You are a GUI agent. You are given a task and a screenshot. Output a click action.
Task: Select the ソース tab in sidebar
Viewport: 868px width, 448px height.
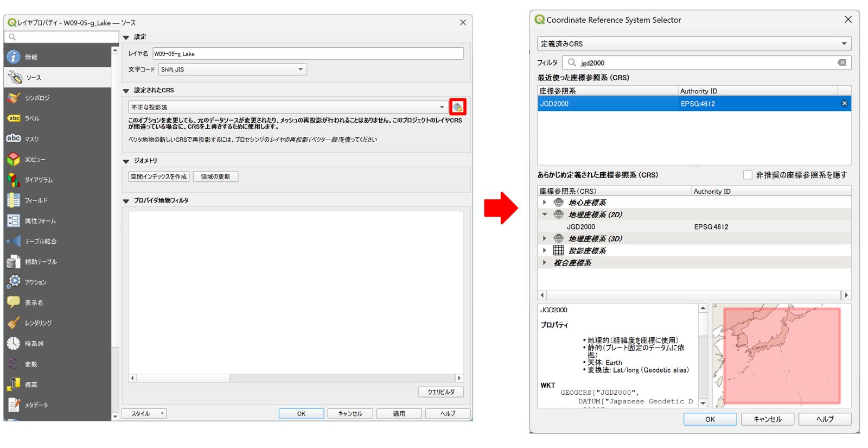(58, 78)
